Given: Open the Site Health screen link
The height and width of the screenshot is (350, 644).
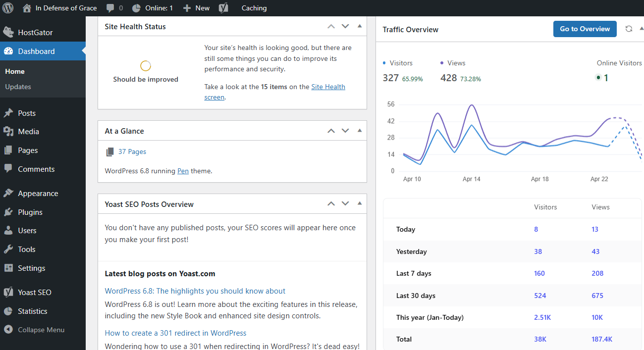Looking at the screenshot, I should pyautogui.click(x=328, y=87).
